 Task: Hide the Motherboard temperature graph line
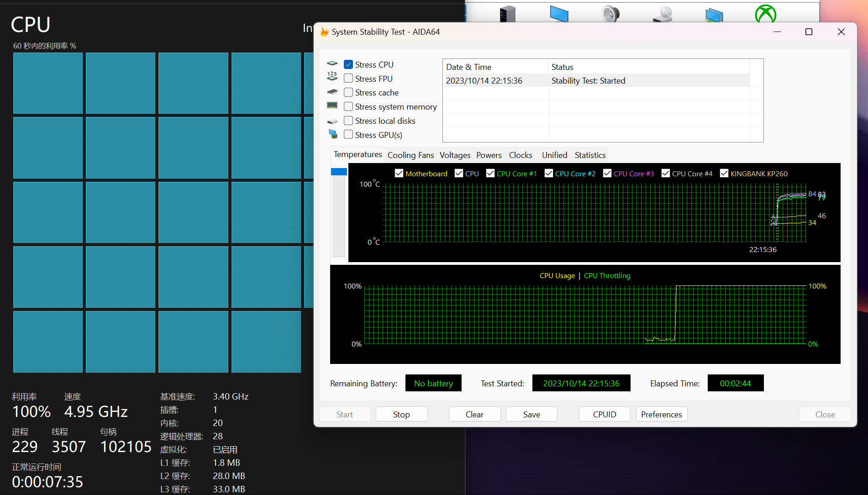click(x=399, y=174)
